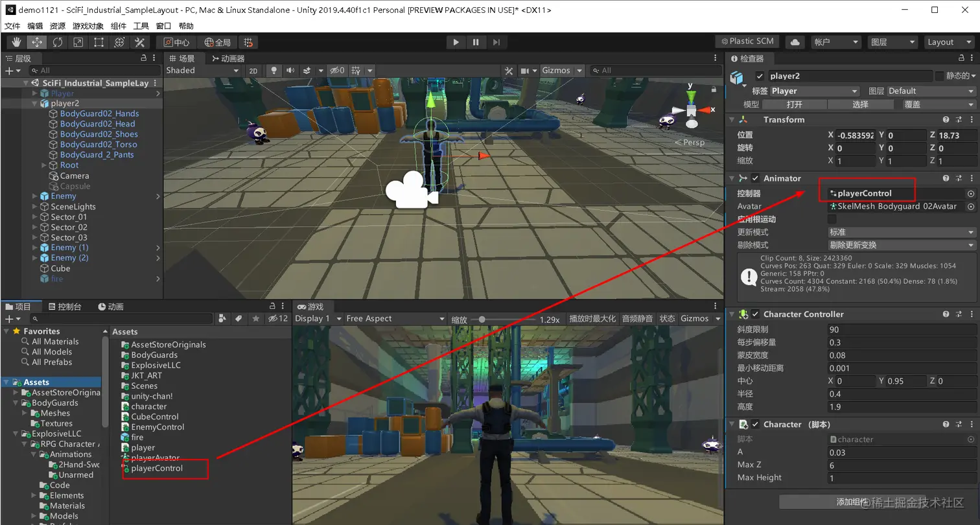Viewport: 980px width, 525px height.
Task: Click the Project panel favorite star icon
Action: coord(256,318)
